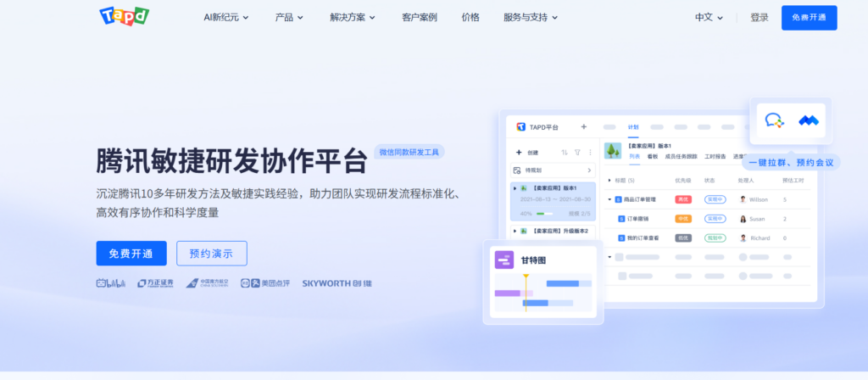Viewport: 868px width, 380px height.
Task: Click the yellow Gantt timeline marker
Action: 526,293
